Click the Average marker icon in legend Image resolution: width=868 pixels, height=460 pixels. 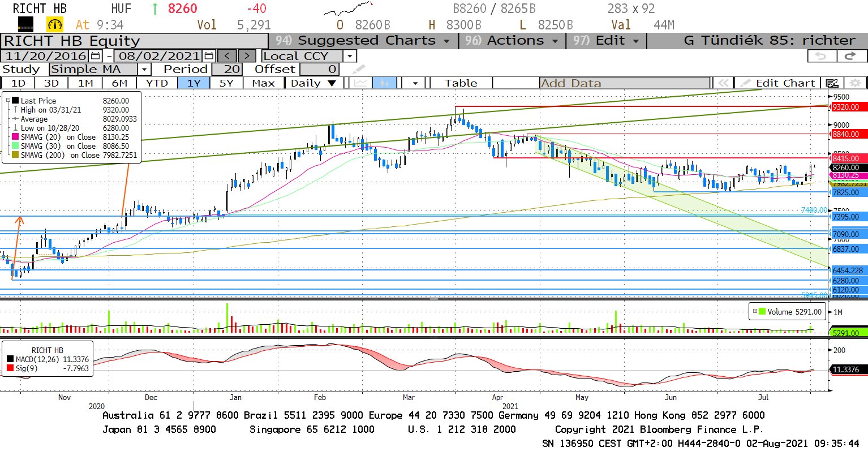16,119
